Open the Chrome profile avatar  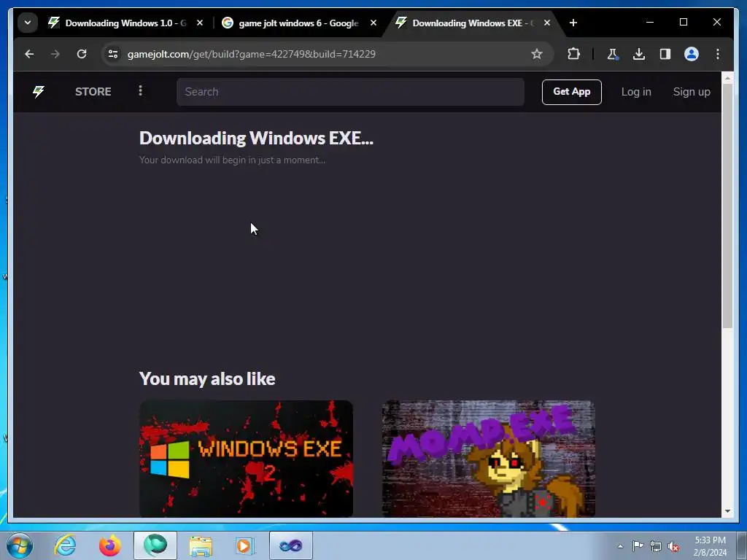692,54
